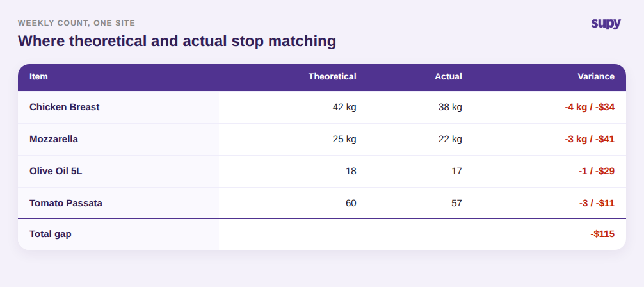Select the Total gap label
The height and width of the screenshot is (287, 644).
pyautogui.click(x=51, y=234)
